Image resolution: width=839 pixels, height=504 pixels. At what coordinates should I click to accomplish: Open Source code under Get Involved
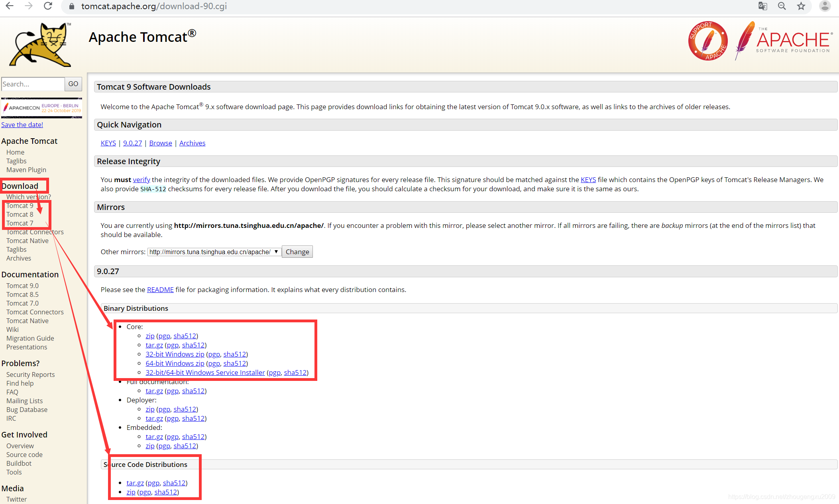[x=25, y=455]
